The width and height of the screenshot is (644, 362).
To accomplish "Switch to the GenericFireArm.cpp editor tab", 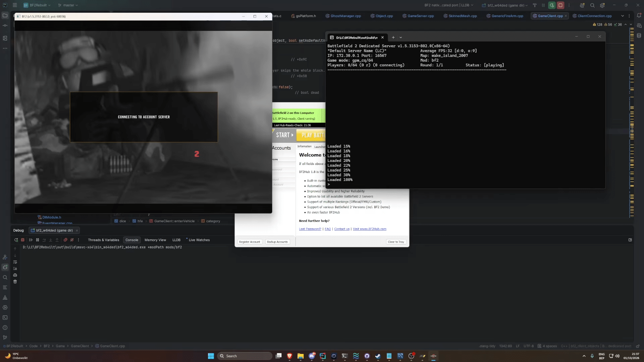I will pos(505,16).
